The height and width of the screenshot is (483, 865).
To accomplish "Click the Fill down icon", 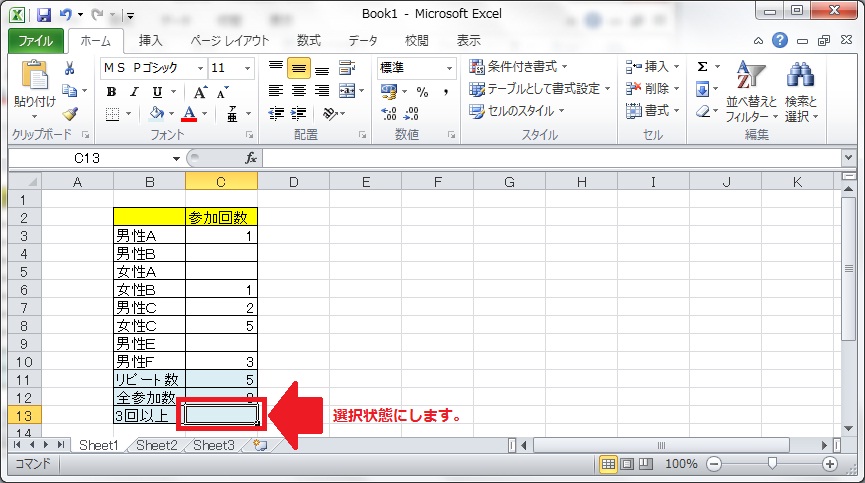I will pyautogui.click(x=702, y=89).
